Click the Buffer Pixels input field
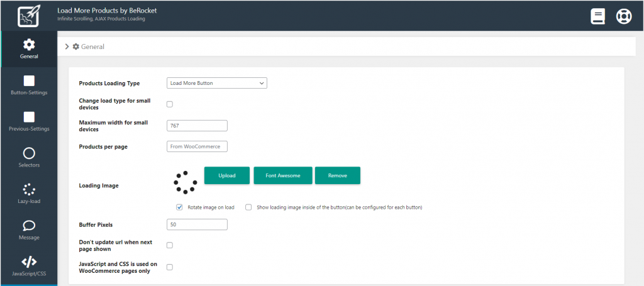The height and width of the screenshot is (286, 644). 197,224
